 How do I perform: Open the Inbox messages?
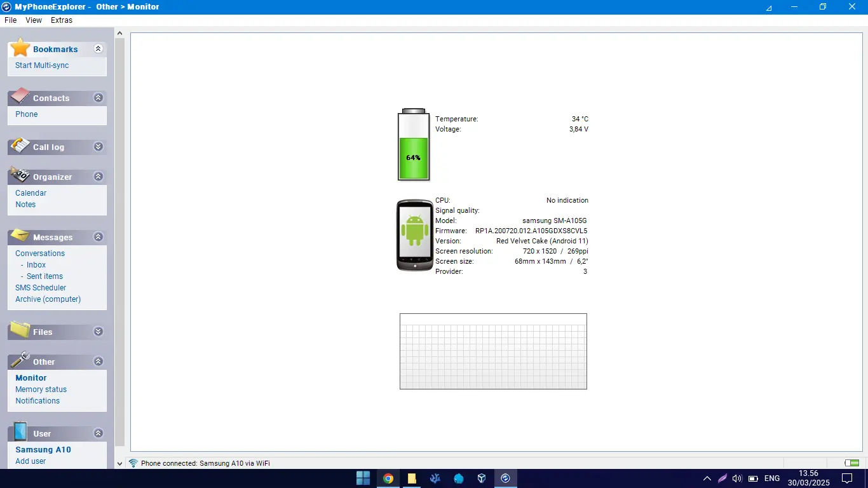(x=36, y=265)
